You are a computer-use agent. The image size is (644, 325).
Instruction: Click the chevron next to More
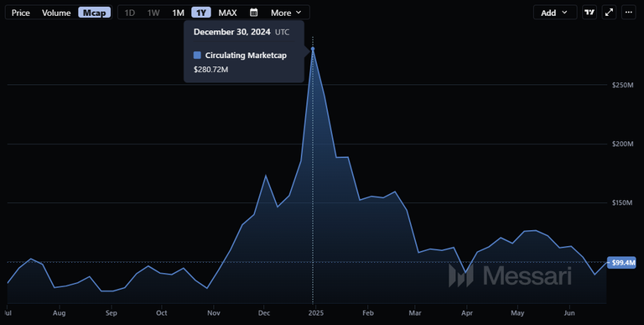pyautogui.click(x=299, y=13)
